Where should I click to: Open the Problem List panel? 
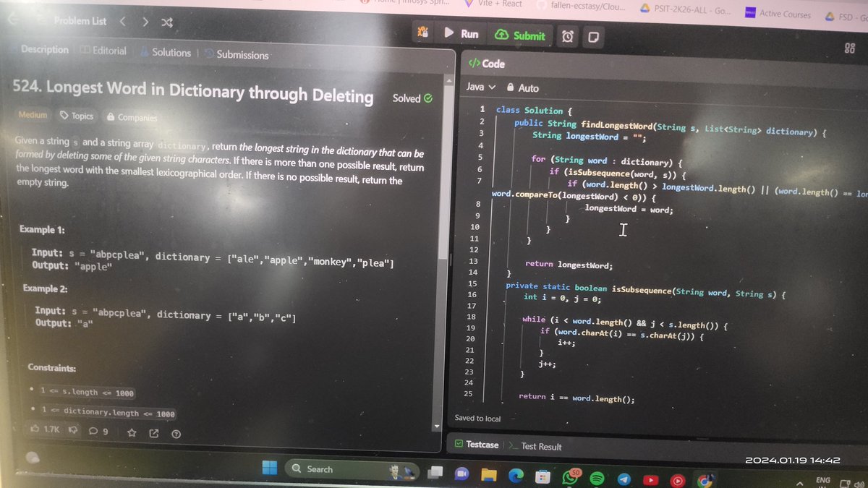[x=78, y=21]
